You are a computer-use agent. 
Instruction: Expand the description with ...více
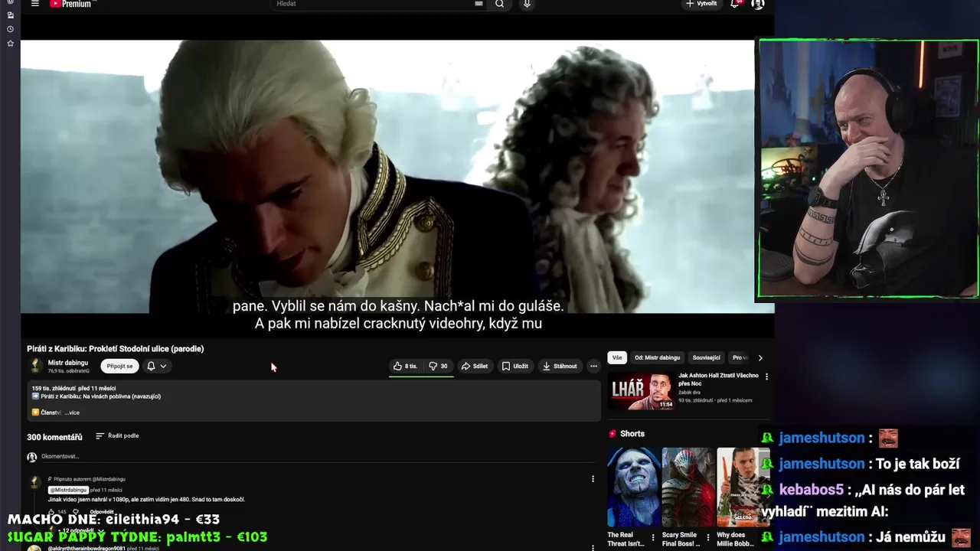71,412
